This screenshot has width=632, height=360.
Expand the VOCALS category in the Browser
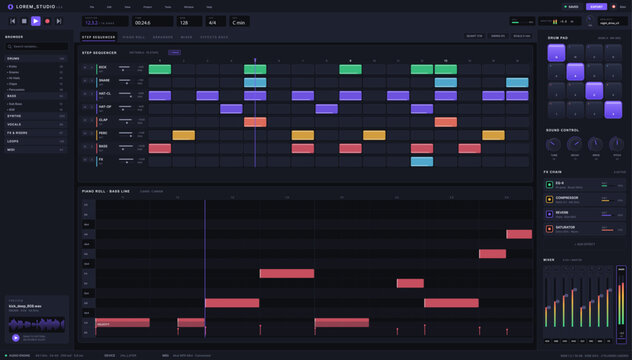[36, 125]
